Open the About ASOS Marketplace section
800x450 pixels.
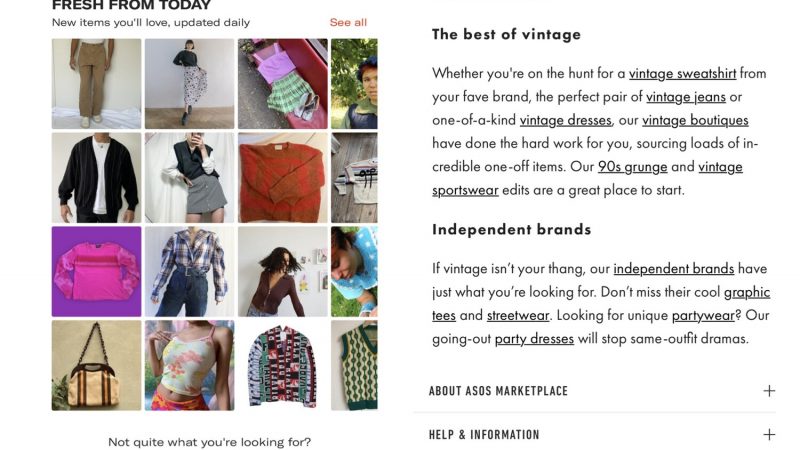coord(498,391)
